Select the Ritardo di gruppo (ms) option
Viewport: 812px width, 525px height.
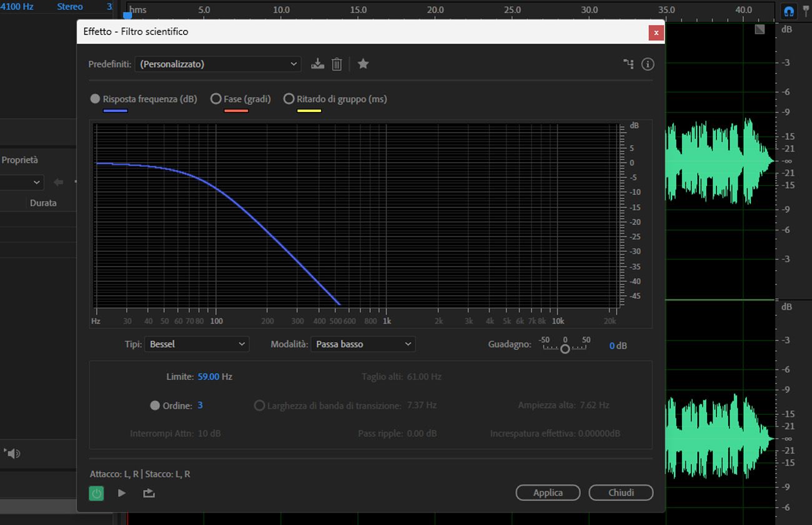click(289, 99)
